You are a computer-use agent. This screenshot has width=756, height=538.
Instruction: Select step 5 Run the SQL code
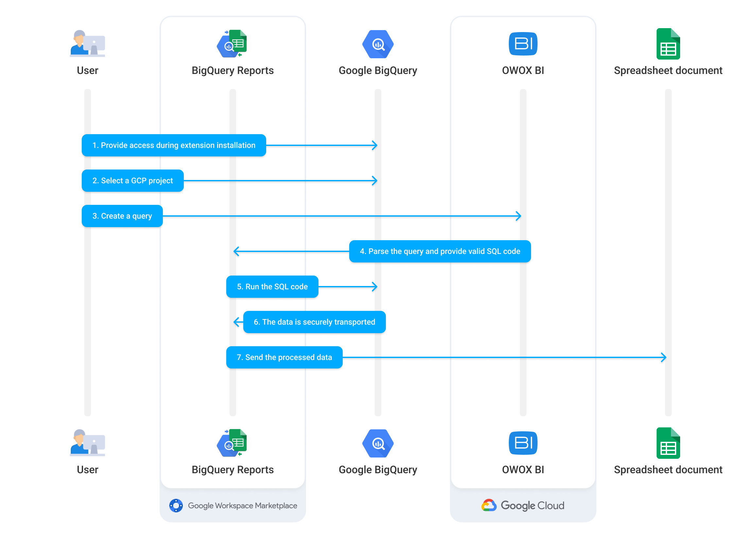pos(272,287)
